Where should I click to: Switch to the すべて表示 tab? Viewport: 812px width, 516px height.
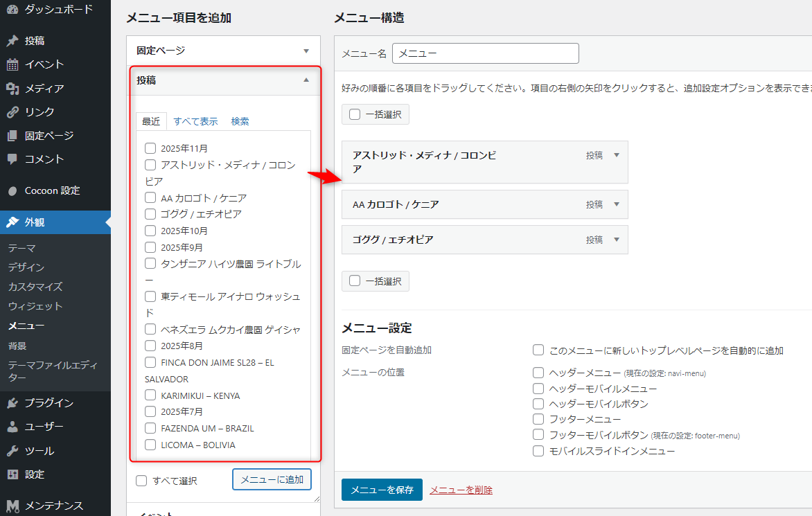195,121
